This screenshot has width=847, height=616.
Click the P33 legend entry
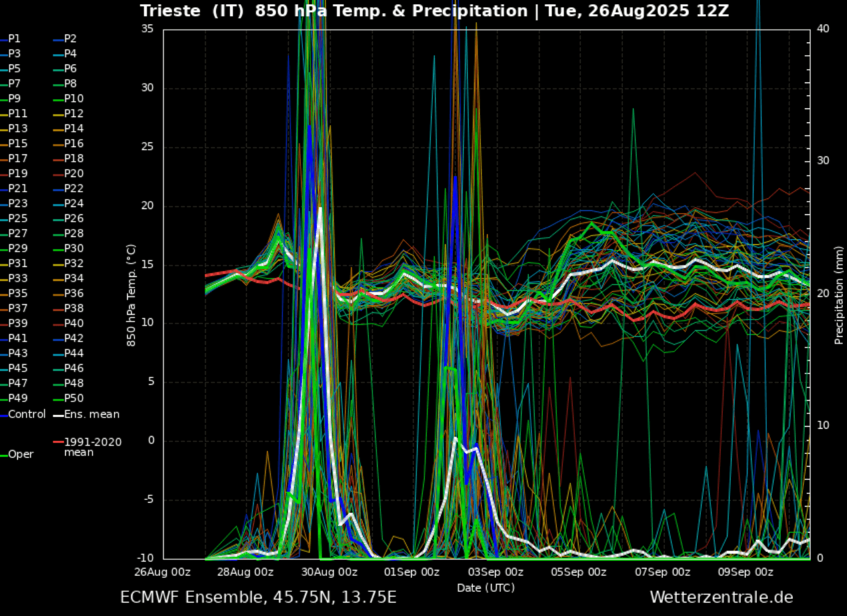(x=13, y=278)
